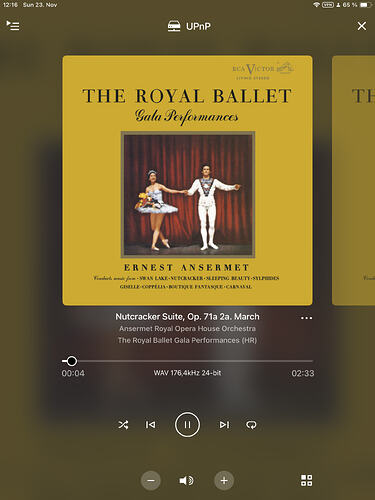The width and height of the screenshot is (375, 500).
Task: Tap the Royal Ballet album cover
Action: (187, 180)
